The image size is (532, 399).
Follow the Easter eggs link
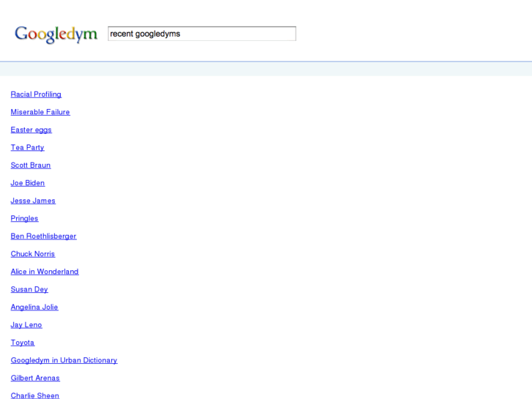tap(31, 130)
